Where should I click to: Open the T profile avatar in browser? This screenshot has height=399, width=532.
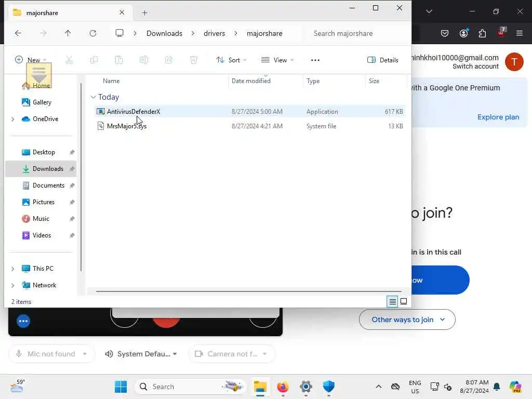(x=514, y=62)
